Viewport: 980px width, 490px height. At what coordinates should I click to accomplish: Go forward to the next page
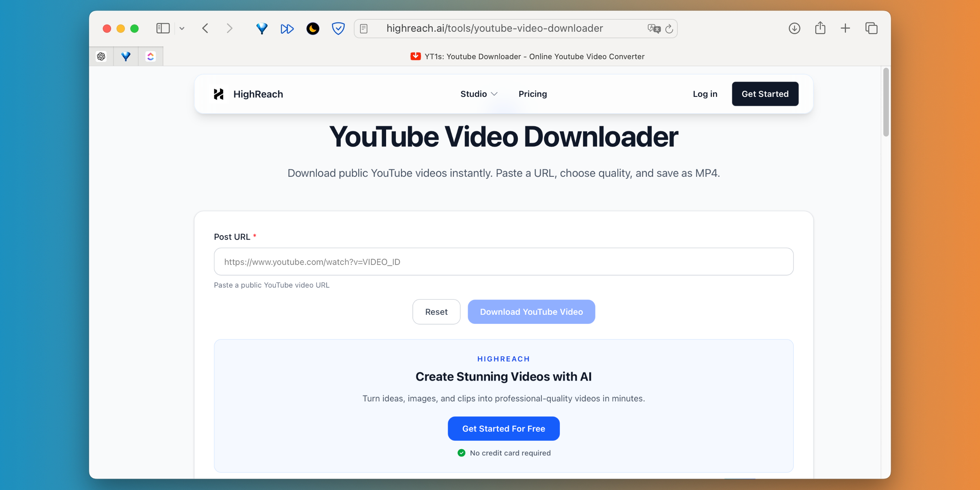(230, 28)
